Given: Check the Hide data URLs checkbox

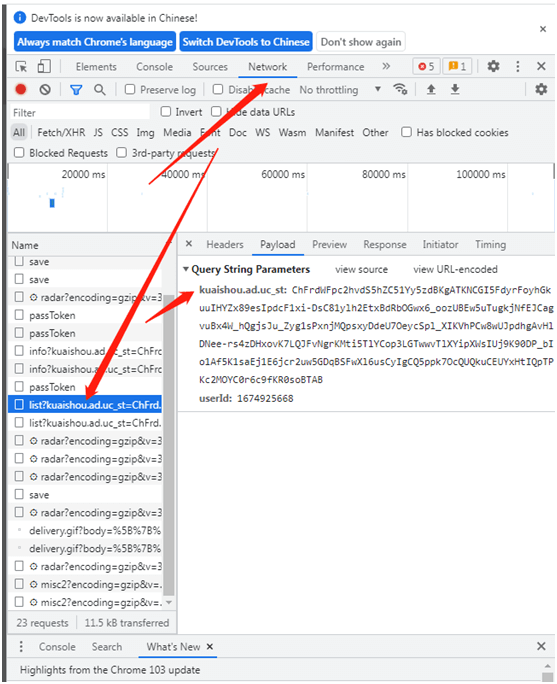Looking at the screenshot, I should (216, 112).
